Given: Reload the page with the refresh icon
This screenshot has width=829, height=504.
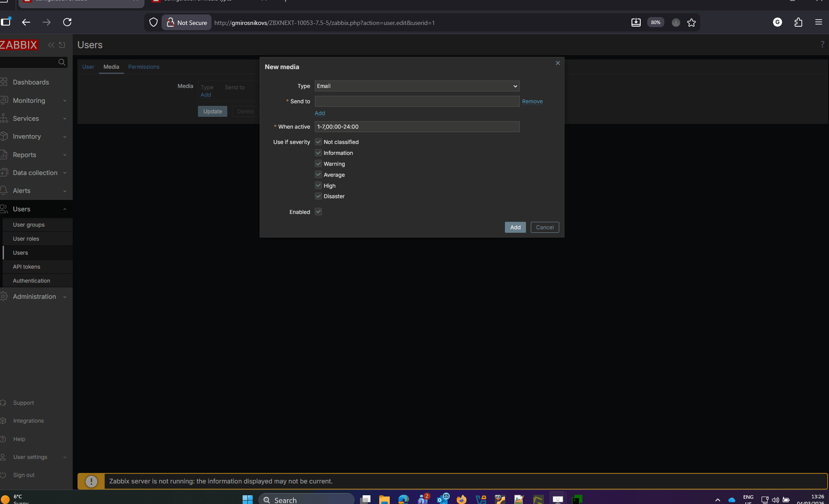Looking at the screenshot, I should (67, 22).
